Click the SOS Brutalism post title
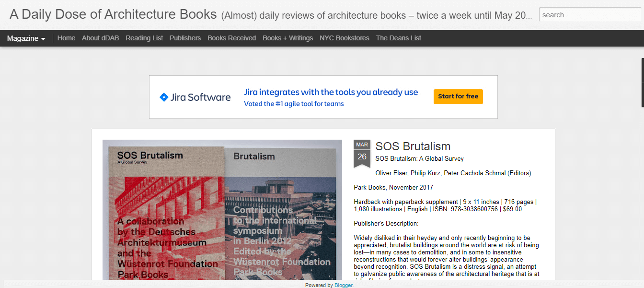This screenshot has height=288, width=644. click(413, 146)
